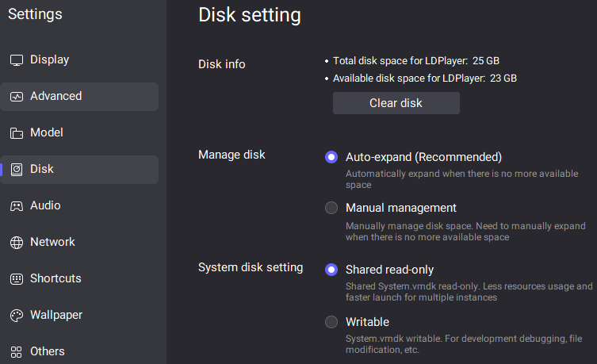Click the 'Shared System.vmdk read-only' description
This screenshot has height=364, width=597.
469,292
